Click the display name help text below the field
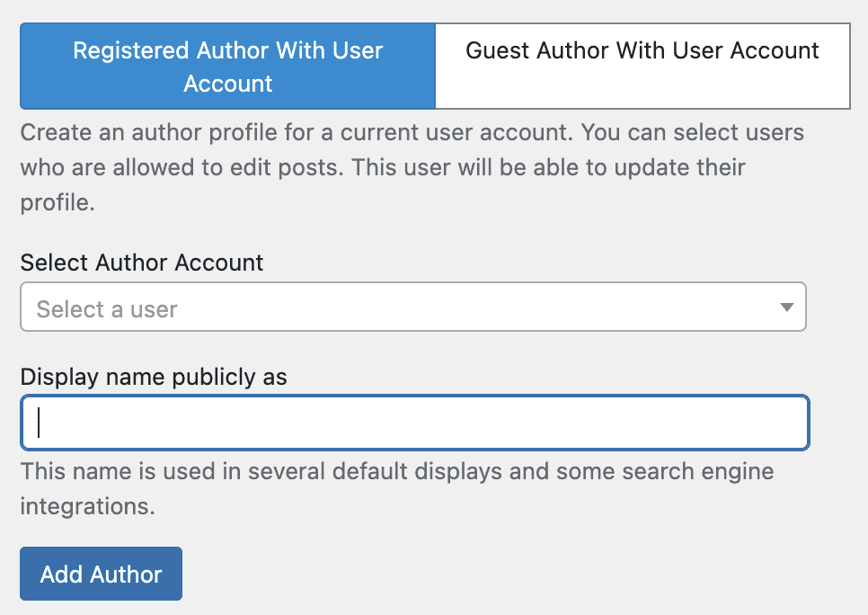868x615 pixels. click(x=396, y=488)
